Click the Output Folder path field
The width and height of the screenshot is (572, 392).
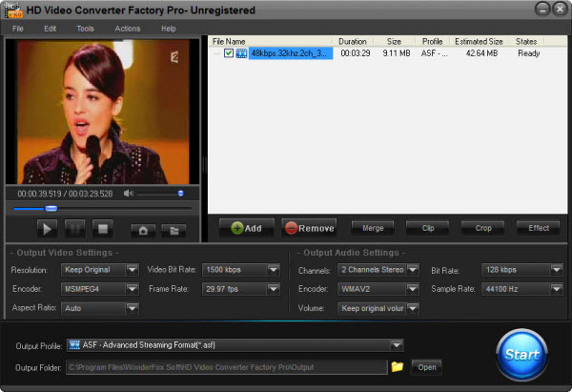[x=225, y=366]
